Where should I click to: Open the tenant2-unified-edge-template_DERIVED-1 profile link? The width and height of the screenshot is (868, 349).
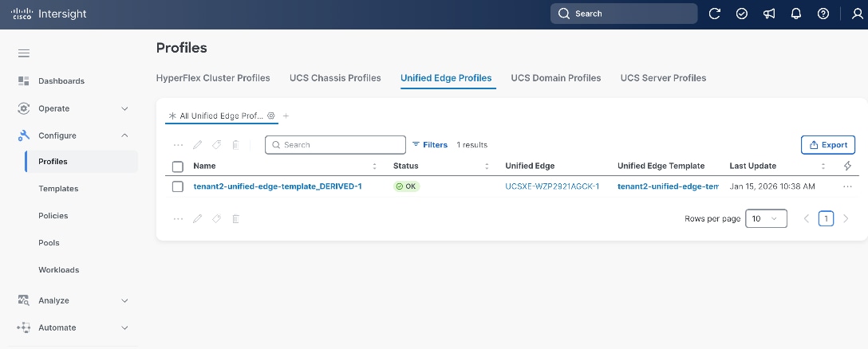[x=278, y=186]
